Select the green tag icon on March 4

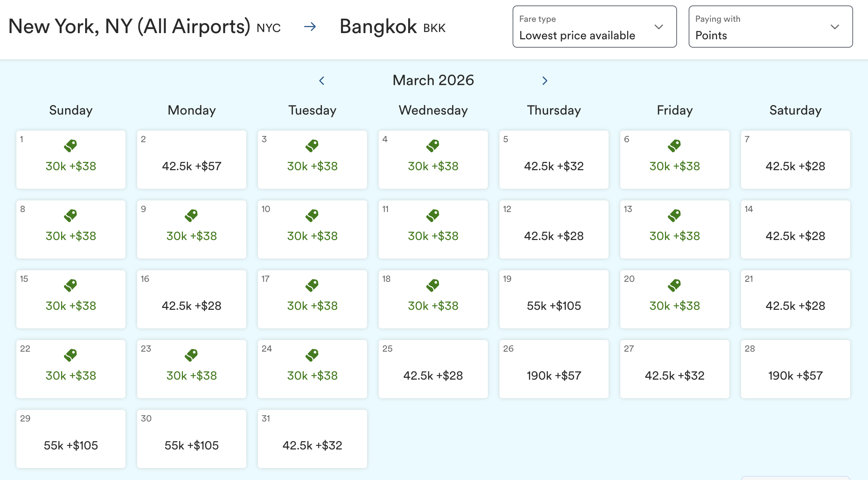click(433, 145)
